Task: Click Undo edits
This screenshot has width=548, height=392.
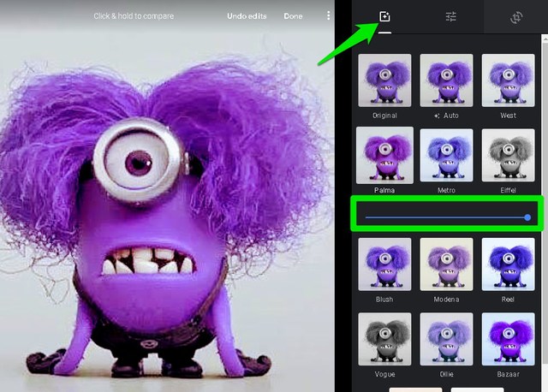Action: [x=247, y=16]
